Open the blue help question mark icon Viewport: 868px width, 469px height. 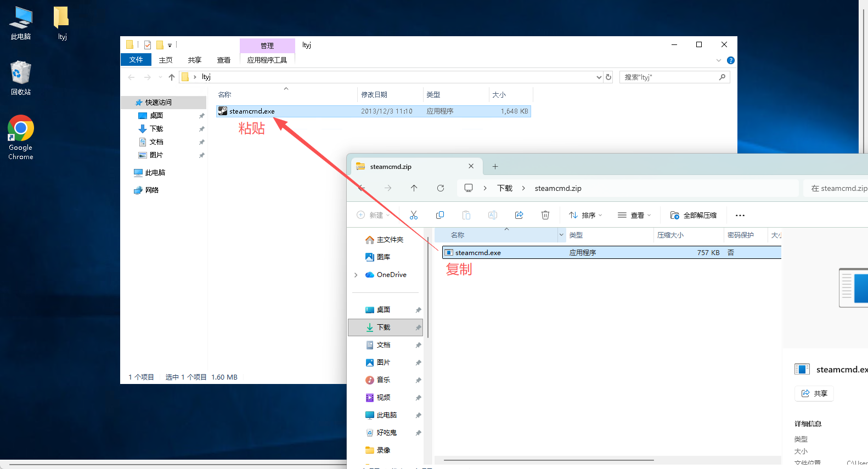(730, 60)
